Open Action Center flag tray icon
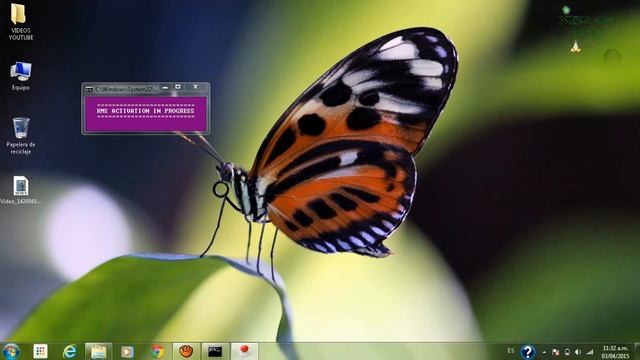The height and width of the screenshot is (360, 640). pos(556,352)
